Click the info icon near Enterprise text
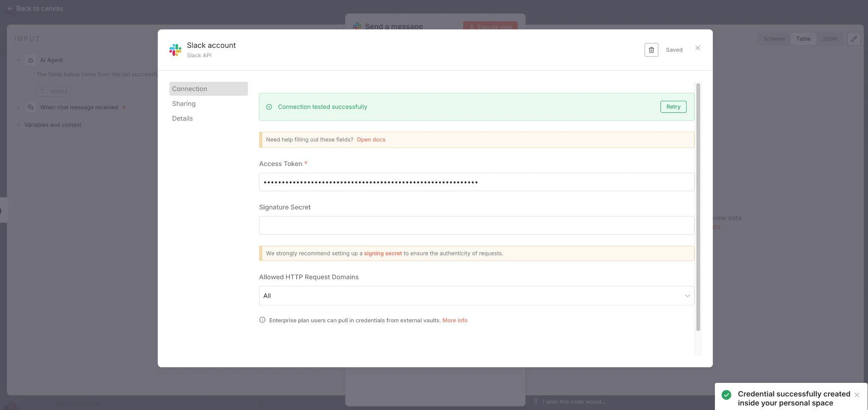 (x=262, y=320)
